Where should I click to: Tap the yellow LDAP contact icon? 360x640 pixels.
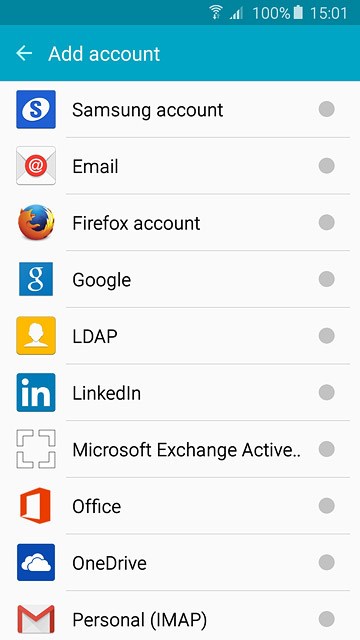tap(36, 336)
